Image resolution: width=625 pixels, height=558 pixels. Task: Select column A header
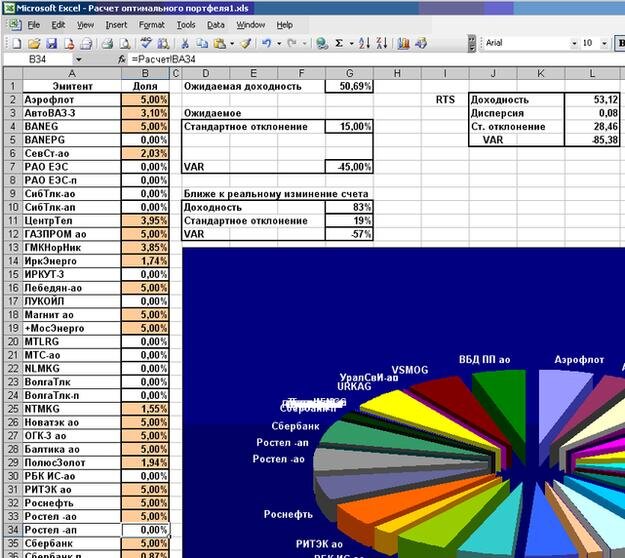(72, 73)
